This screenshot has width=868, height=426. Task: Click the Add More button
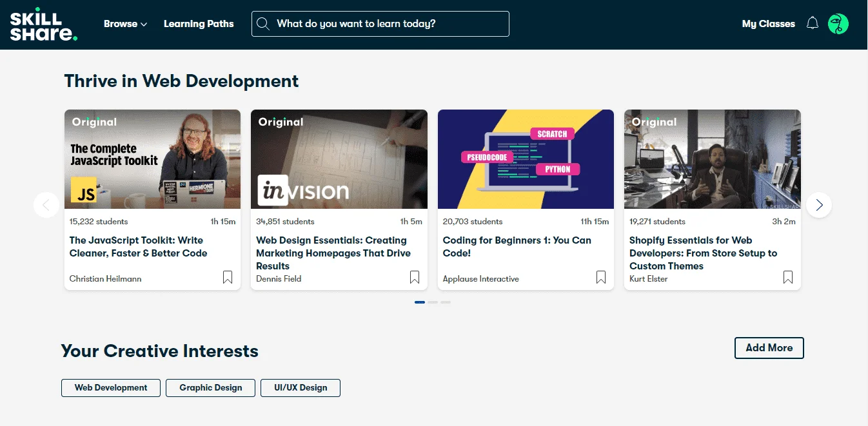[769, 348]
